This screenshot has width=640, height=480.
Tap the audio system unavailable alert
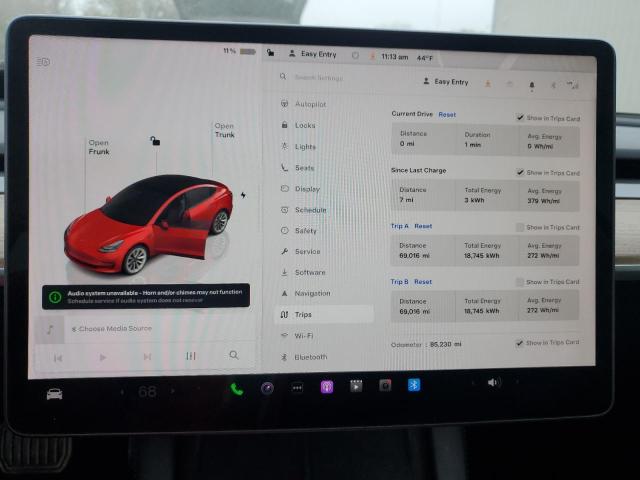point(146,296)
